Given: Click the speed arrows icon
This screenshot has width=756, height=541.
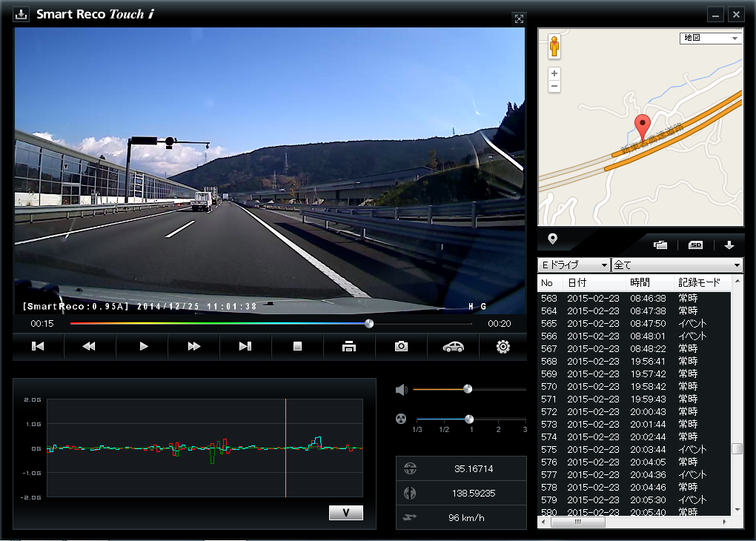Looking at the screenshot, I should tap(409, 517).
